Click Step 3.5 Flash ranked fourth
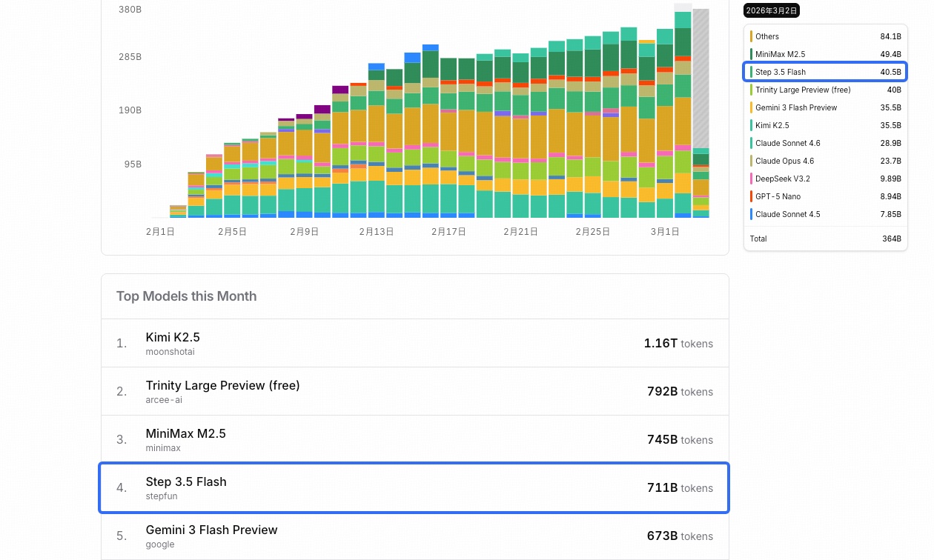 [x=186, y=481]
